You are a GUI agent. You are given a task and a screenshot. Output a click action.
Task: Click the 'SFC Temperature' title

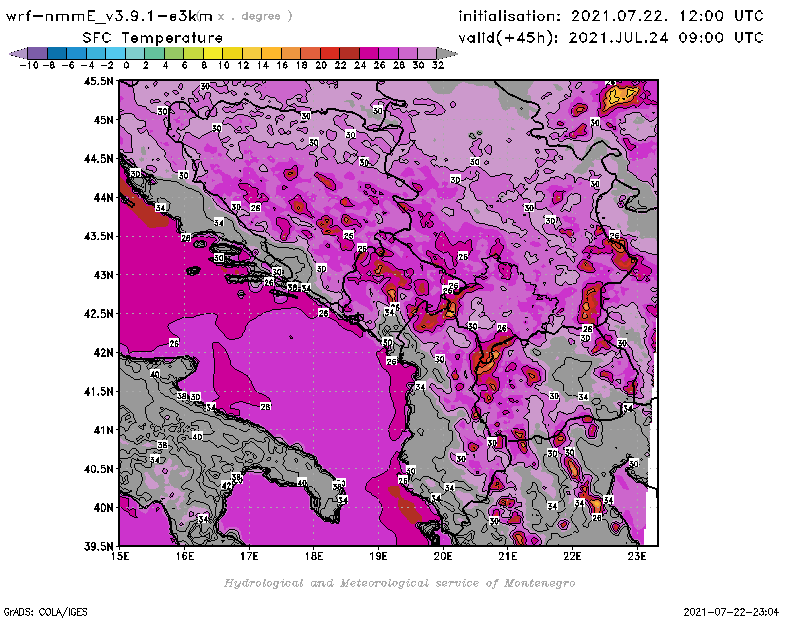(153, 38)
